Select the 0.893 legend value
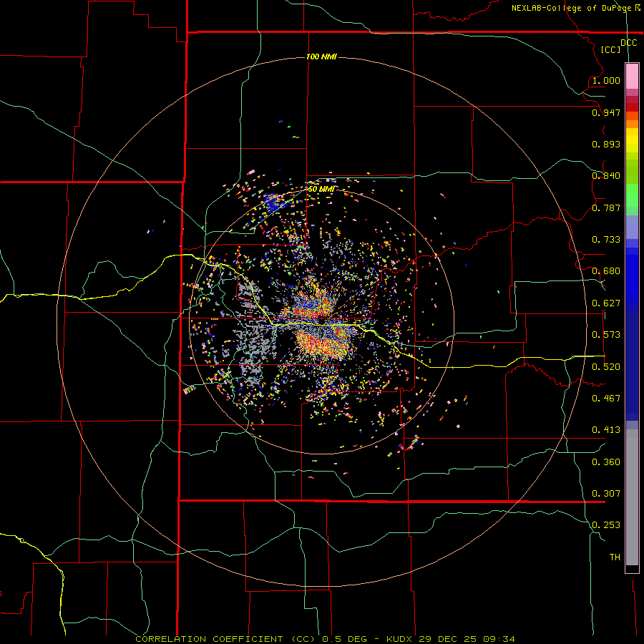 click(x=606, y=144)
